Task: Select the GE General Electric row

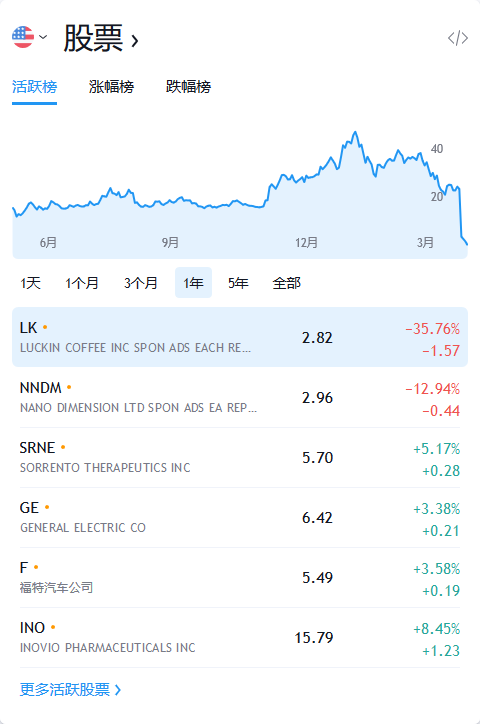Action: pos(240,518)
